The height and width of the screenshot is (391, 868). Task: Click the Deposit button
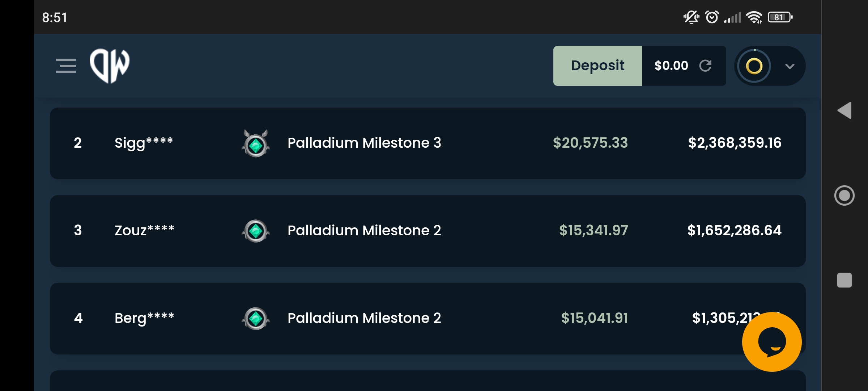pyautogui.click(x=598, y=66)
